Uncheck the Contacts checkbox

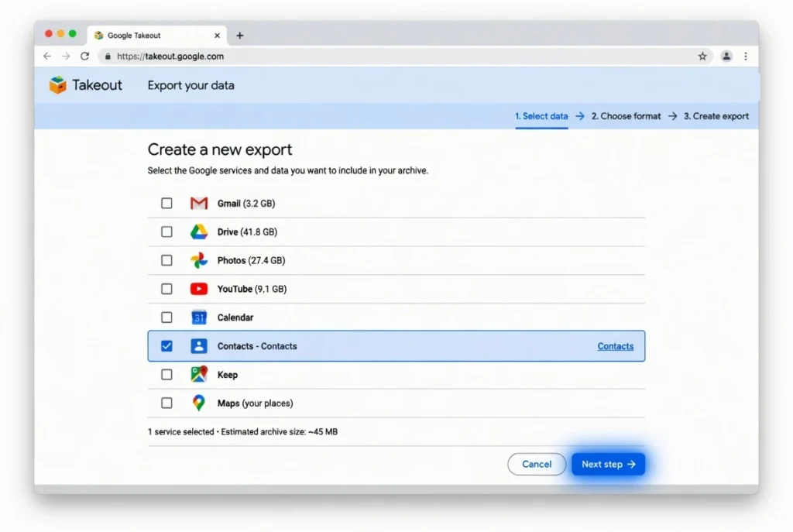166,346
